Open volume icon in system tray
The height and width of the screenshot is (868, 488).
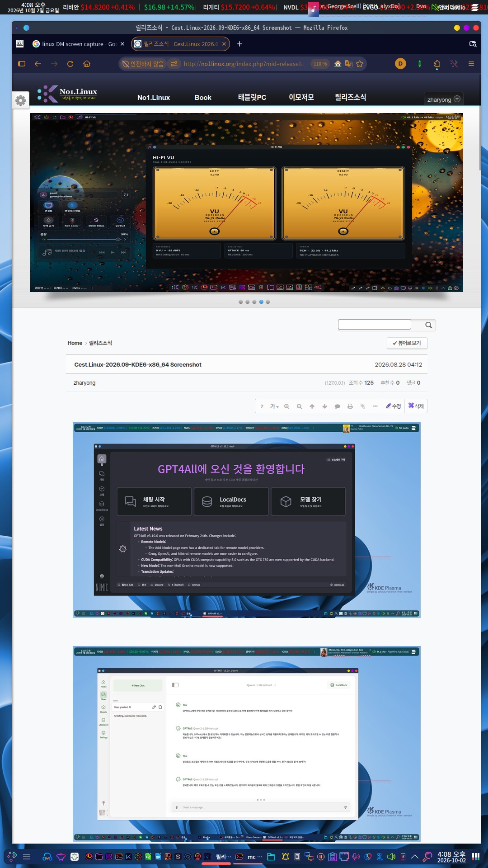click(x=391, y=856)
